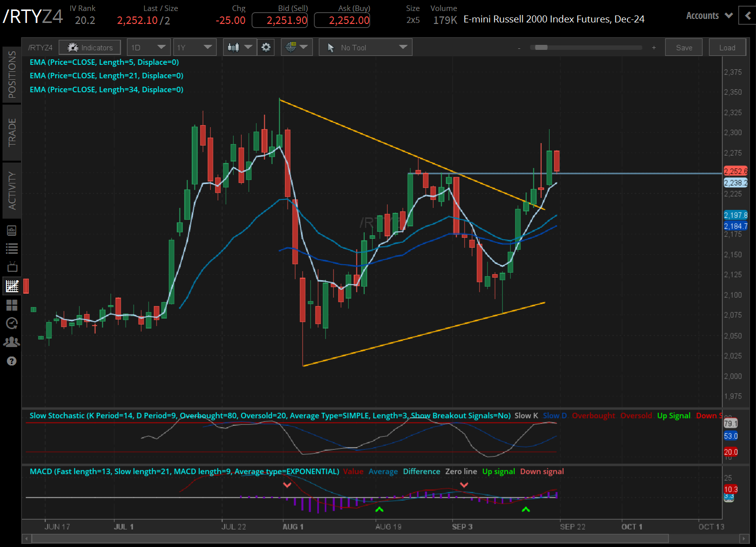Screen dimensions: 756x547
Task: Open the Watchlist icon in sidebar
Action: click(12, 248)
